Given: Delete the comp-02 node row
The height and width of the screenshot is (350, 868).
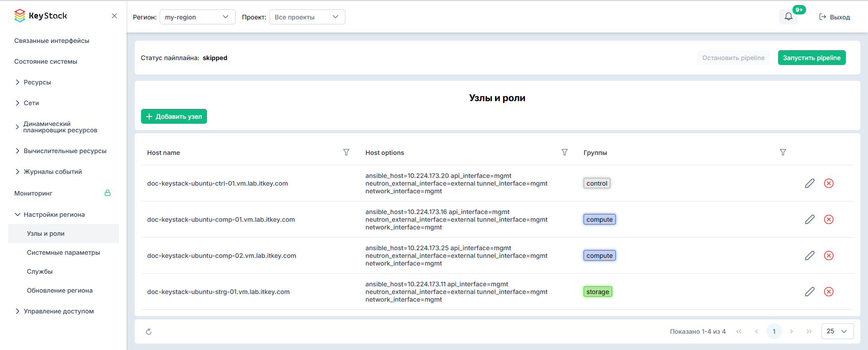Looking at the screenshot, I should pyautogui.click(x=829, y=256).
